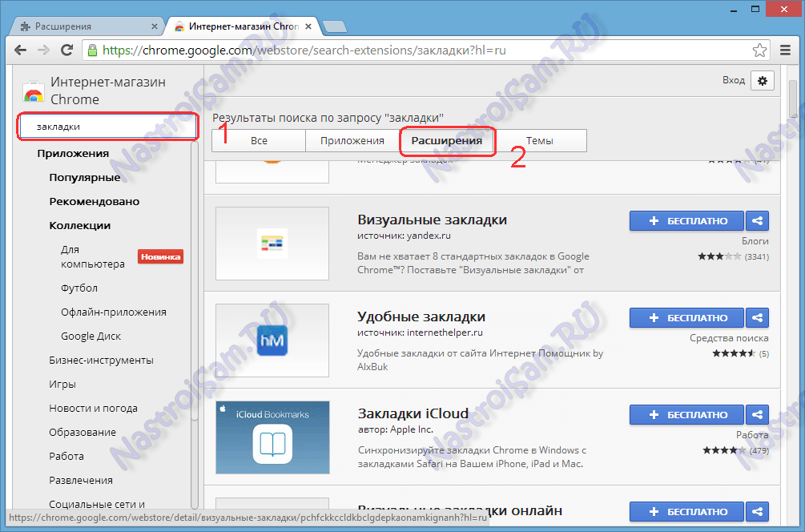The image size is (805, 532).
Task: Close the Расширения browser tab
Action: point(155,26)
